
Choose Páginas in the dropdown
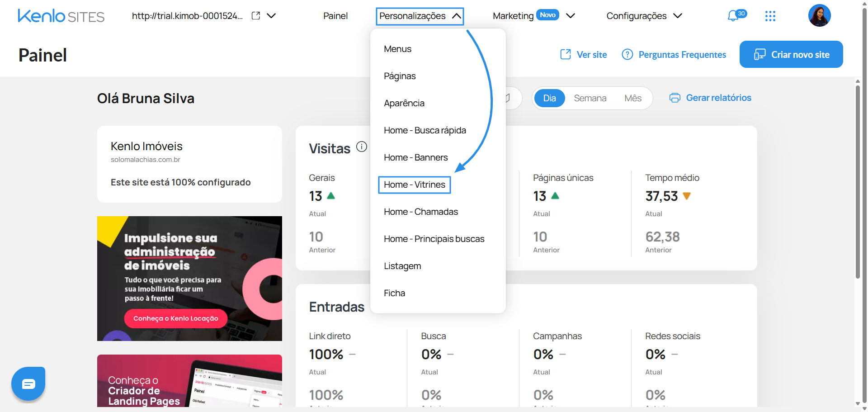[x=400, y=76]
